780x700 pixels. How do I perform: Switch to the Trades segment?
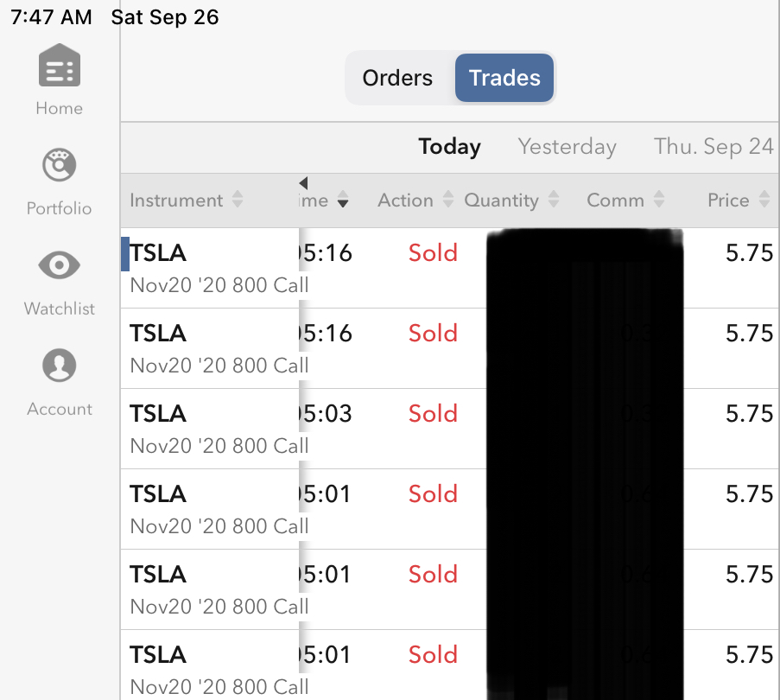pos(504,78)
